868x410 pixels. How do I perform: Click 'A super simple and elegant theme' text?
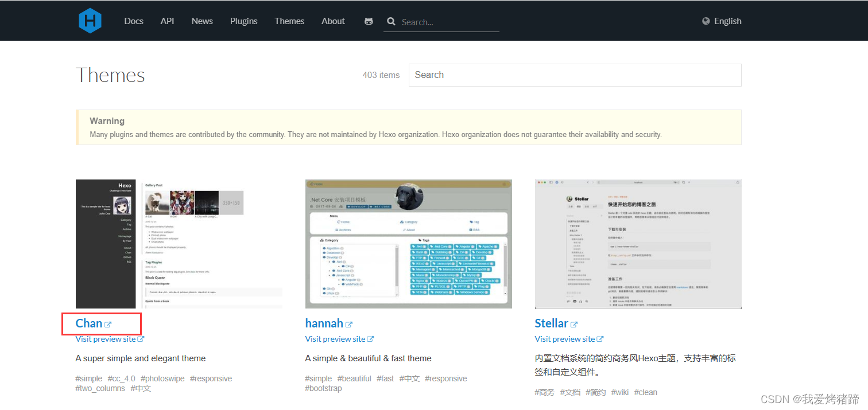141,358
